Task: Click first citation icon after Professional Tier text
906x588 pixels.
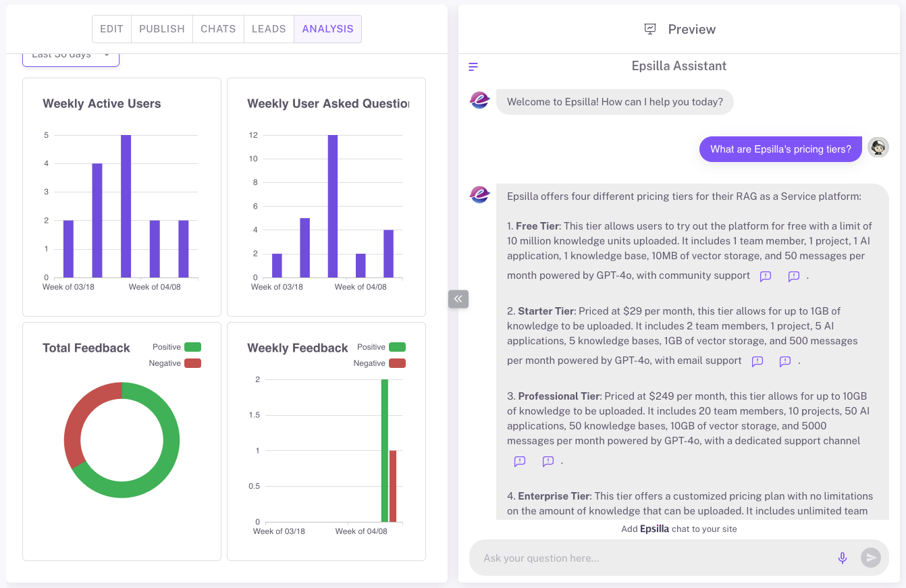Action: click(519, 462)
